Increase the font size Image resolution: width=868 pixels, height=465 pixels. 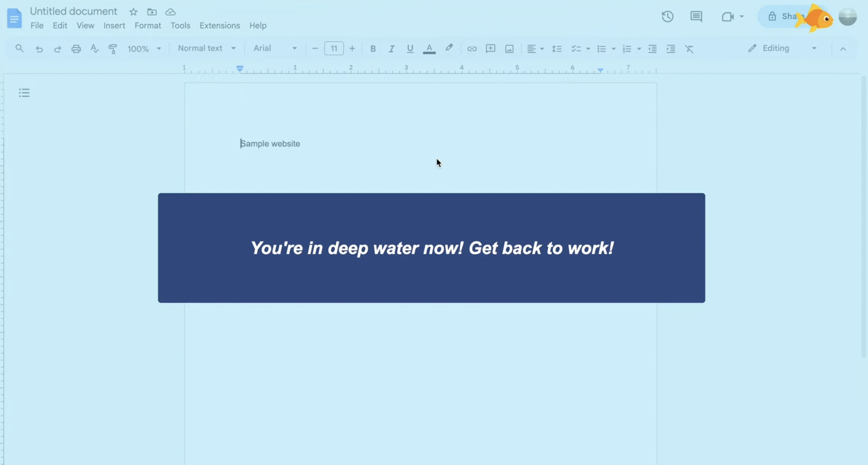tap(352, 49)
